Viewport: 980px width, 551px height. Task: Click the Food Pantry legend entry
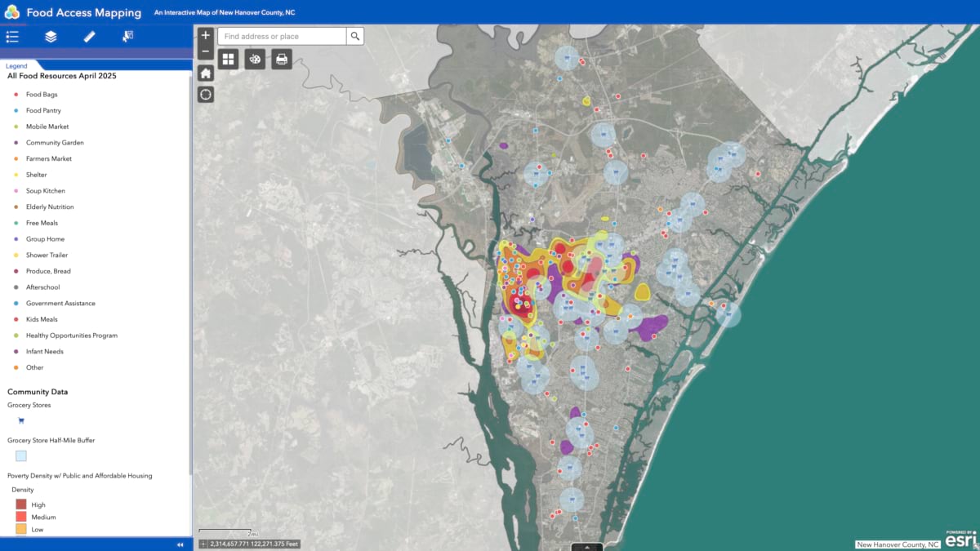tap(43, 110)
